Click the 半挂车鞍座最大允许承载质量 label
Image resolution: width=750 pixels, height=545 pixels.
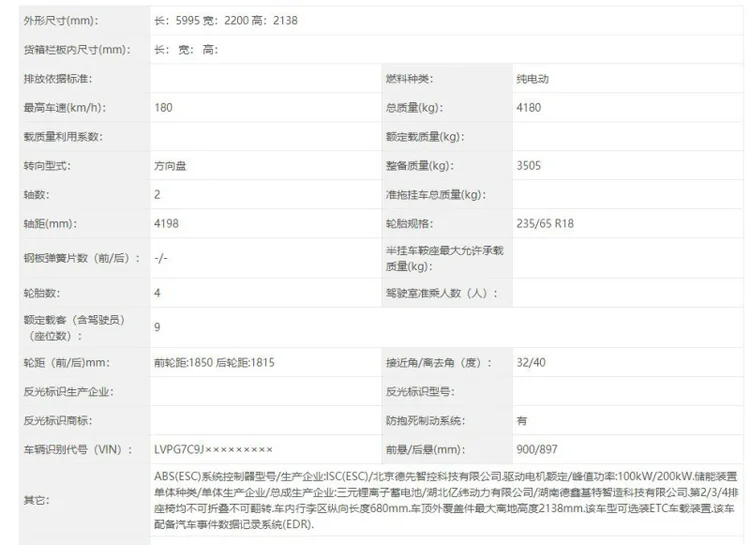click(445, 258)
